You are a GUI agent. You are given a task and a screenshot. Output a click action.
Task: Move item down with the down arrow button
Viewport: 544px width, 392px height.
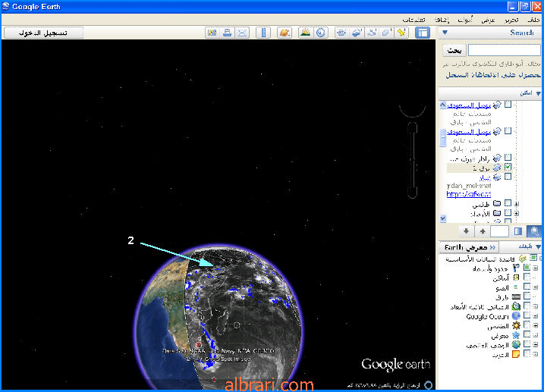pos(467,231)
